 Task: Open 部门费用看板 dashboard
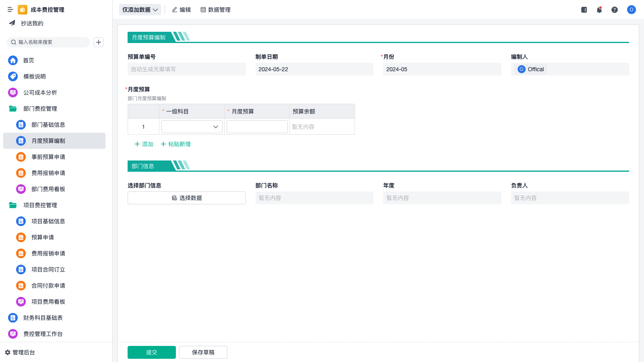tap(54, 189)
